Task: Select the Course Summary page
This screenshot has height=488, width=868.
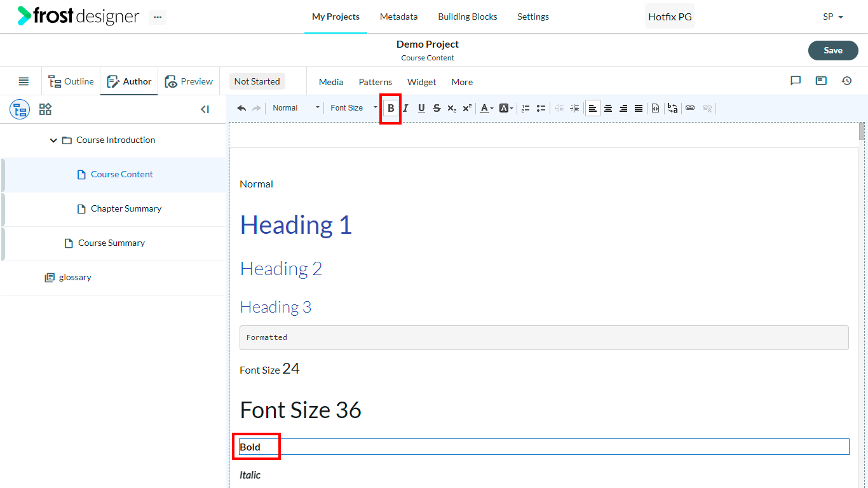Action: [x=114, y=243]
